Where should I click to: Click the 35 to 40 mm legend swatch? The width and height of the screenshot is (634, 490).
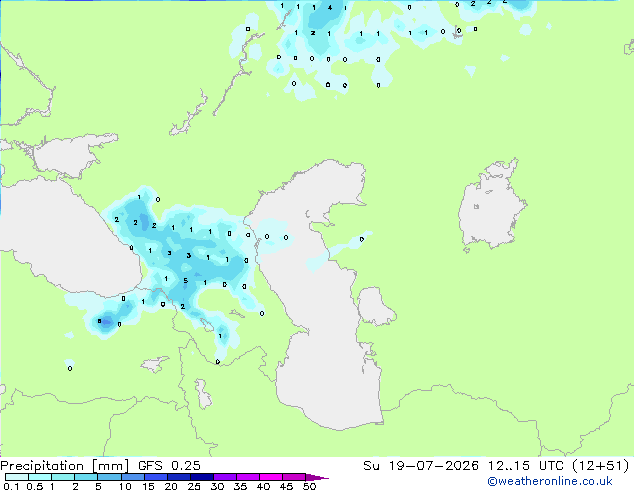[x=248, y=477]
